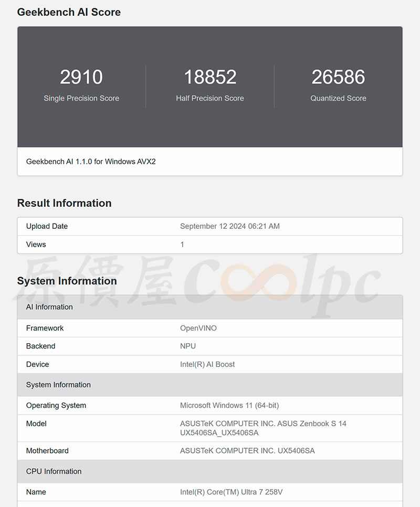420x507 pixels.
Task: Click the Quantized Score label
Action: click(338, 98)
